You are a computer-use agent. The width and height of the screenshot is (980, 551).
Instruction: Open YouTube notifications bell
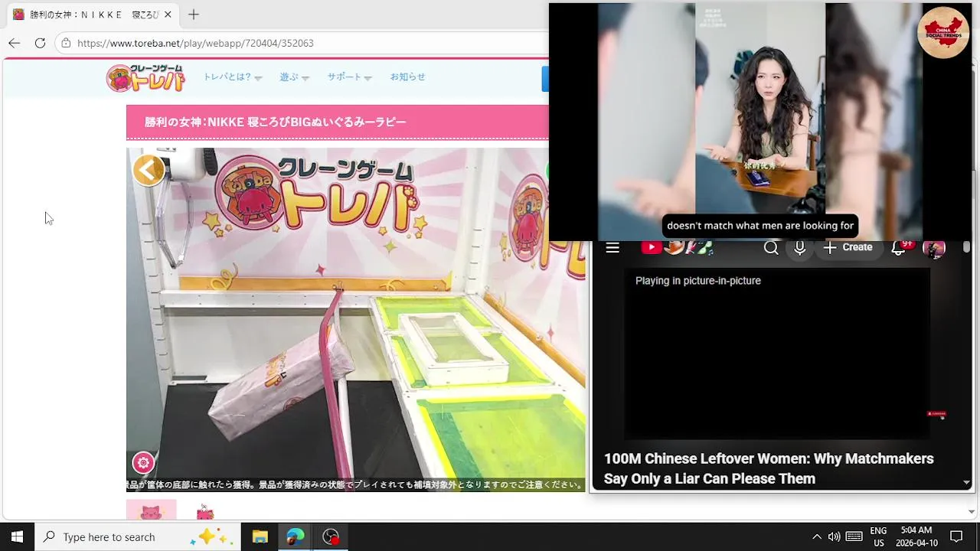(x=899, y=247)
